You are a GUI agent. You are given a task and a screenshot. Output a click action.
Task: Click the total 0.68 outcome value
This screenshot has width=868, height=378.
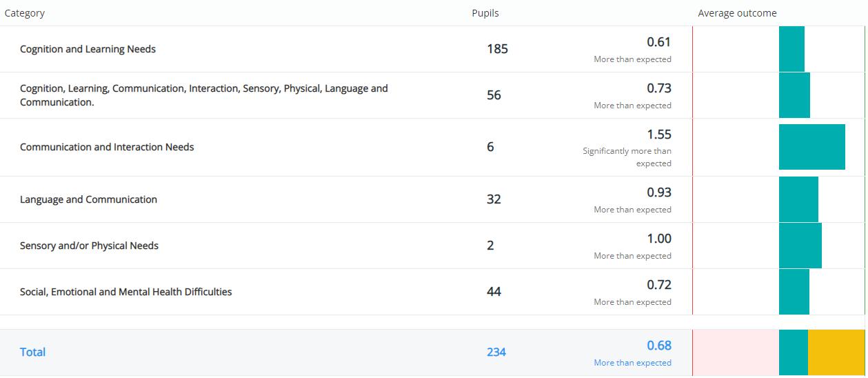coord(658,346)
